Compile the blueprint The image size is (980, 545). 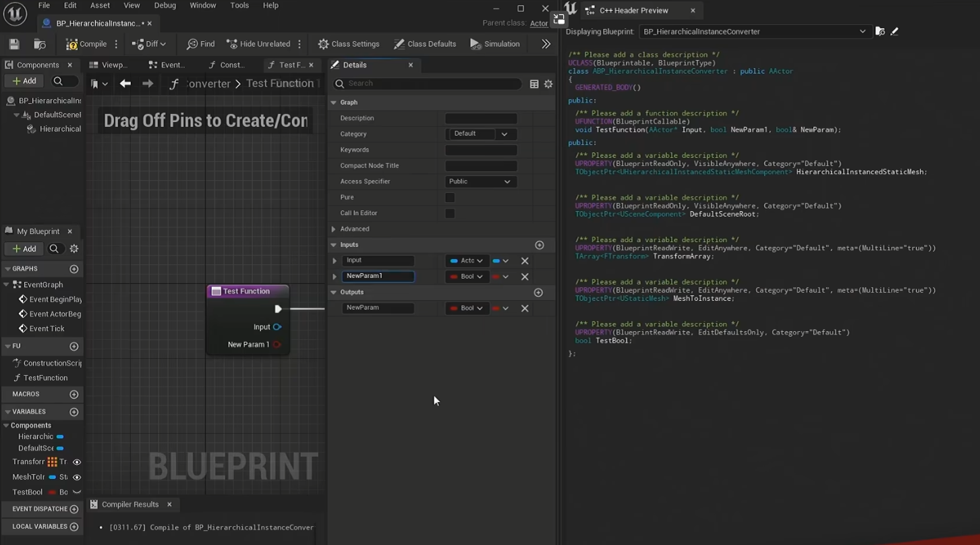click(86, 44)
